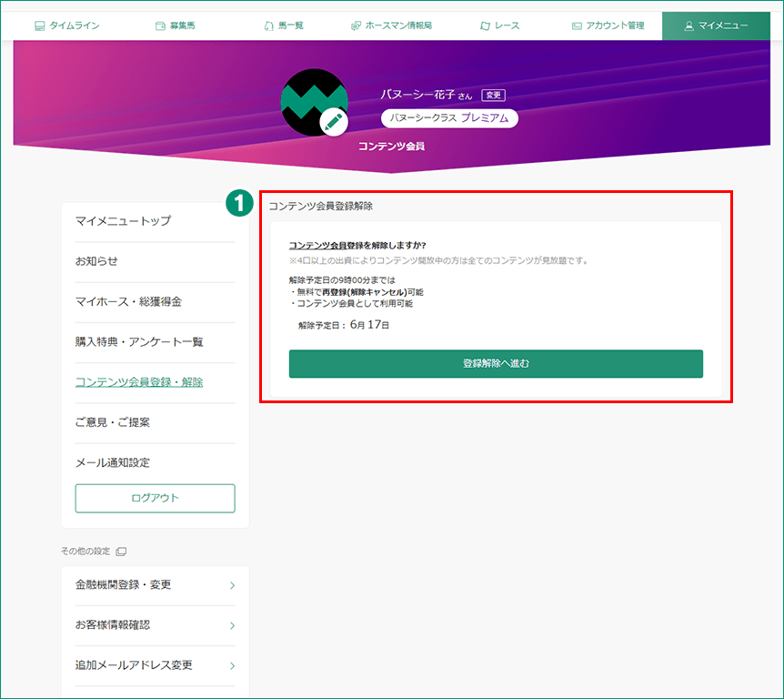Open the 募集馬 tab

[175, 25]
